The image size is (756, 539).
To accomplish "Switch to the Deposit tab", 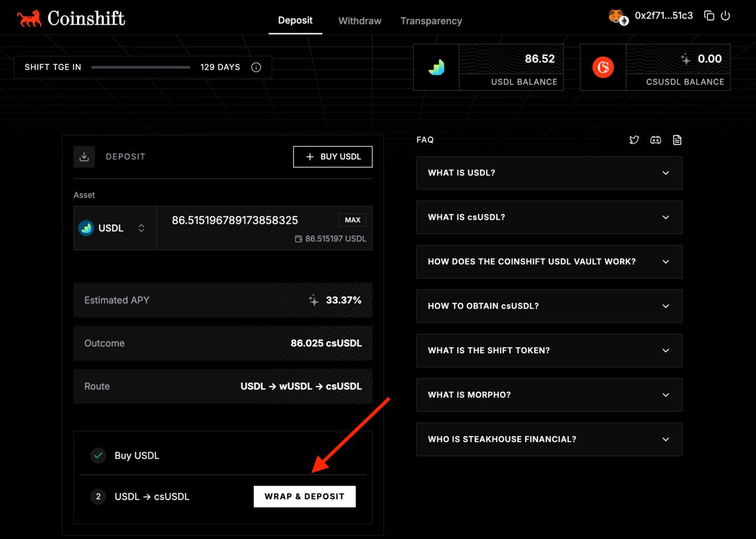I will [295, 20].
